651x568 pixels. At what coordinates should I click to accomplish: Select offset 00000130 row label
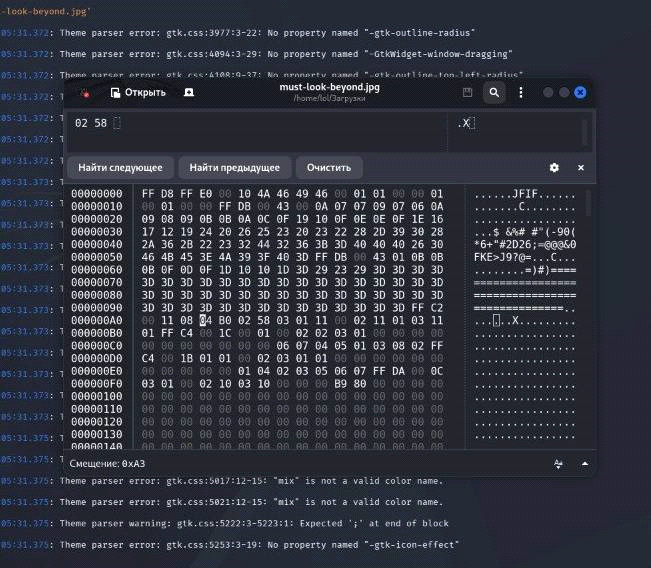click(97, 434)
